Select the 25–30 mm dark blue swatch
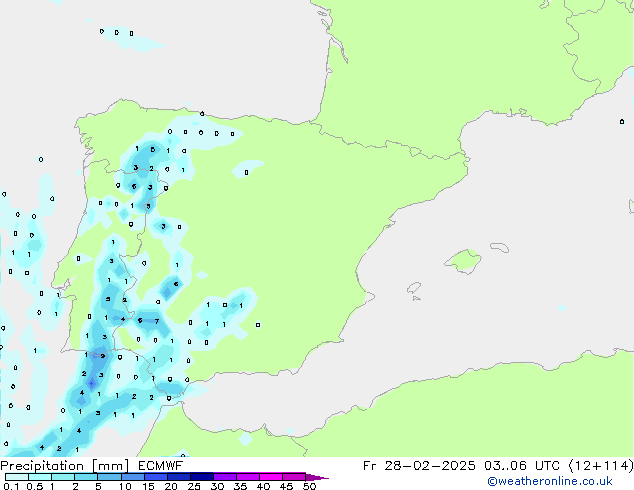The height and width of the screenshot is (490, 634). pyautogui.click(x=201, y=477)
